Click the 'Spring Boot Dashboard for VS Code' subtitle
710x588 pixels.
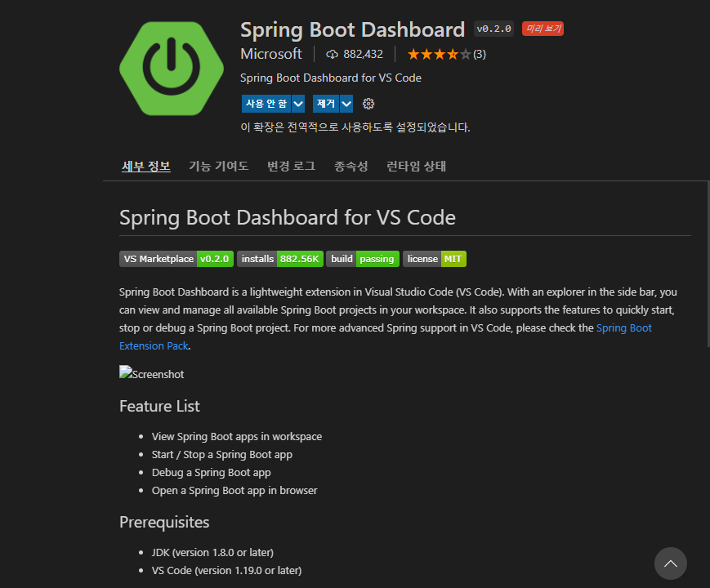click(x=331, y=78)
